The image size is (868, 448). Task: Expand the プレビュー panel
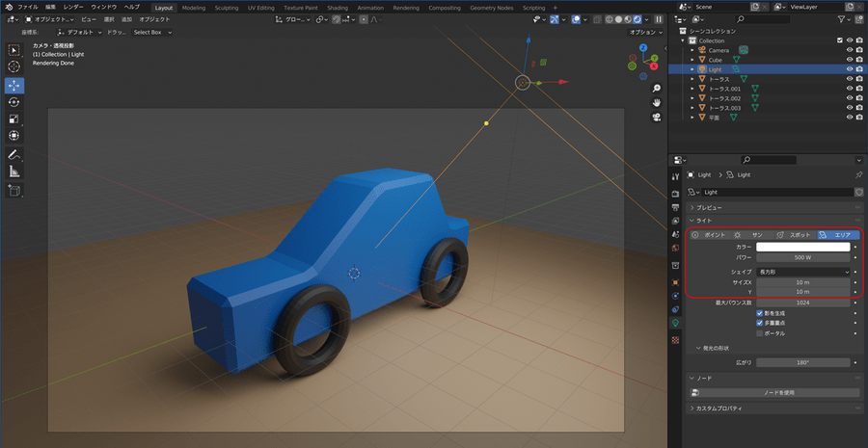[x=709, y=207]
